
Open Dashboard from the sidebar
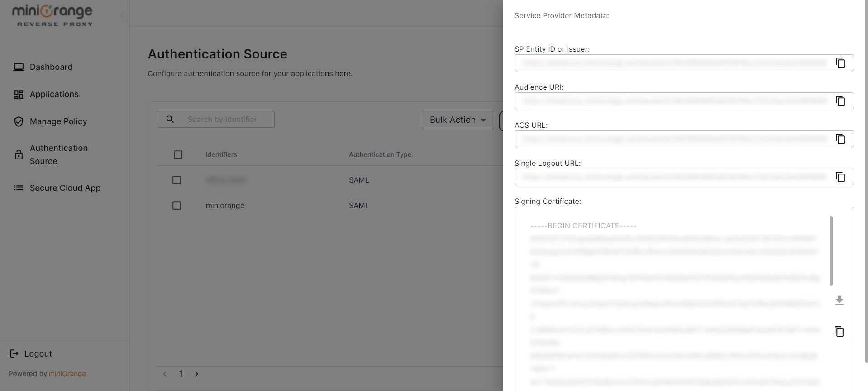tap(51, 67)
